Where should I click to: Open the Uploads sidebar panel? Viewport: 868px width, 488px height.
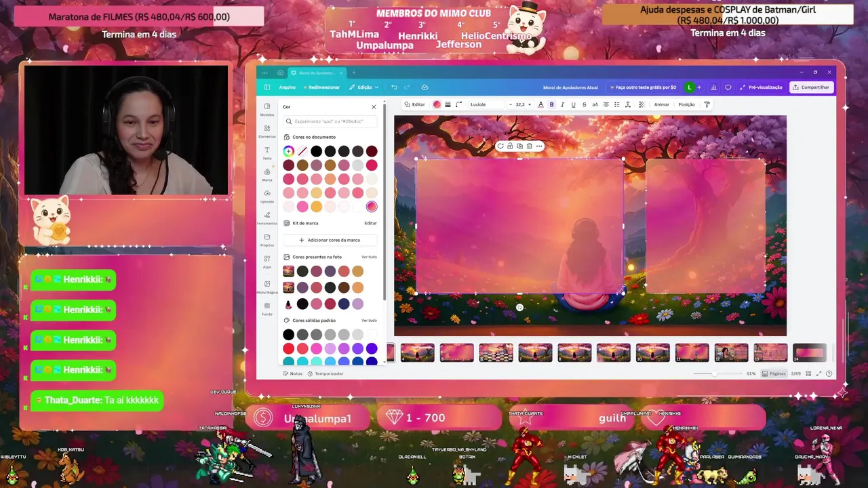tap(267, 196)
